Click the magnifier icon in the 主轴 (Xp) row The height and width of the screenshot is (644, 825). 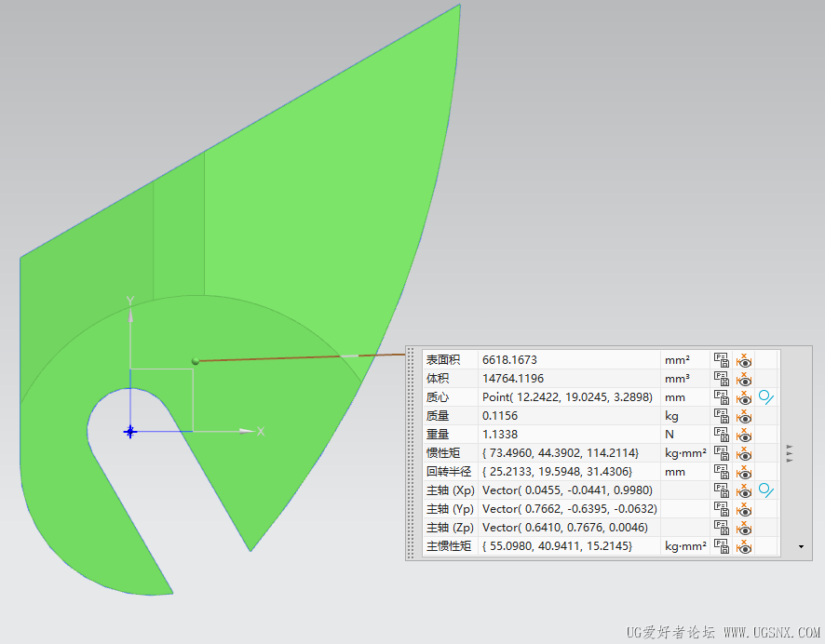coord(766,490)
